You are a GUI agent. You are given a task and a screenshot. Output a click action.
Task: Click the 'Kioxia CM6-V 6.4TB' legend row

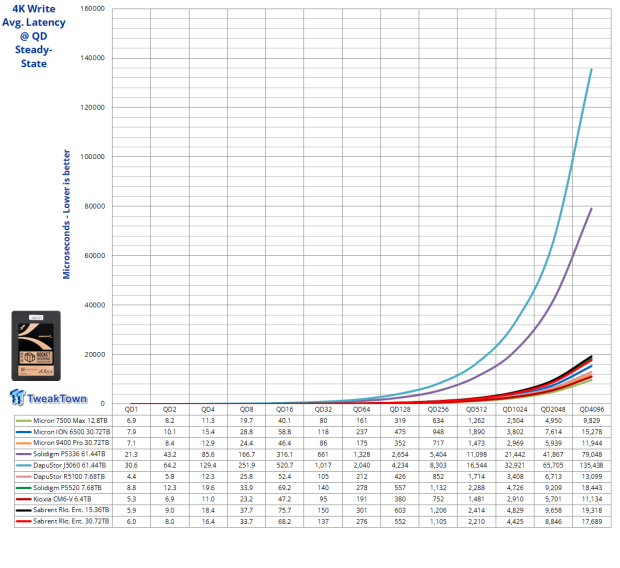[63, 499]
